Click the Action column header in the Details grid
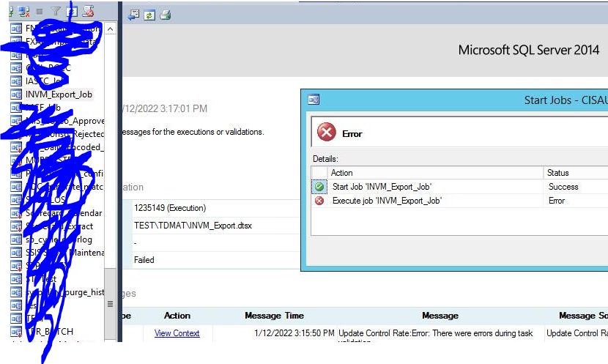 (x=435, y=173)
